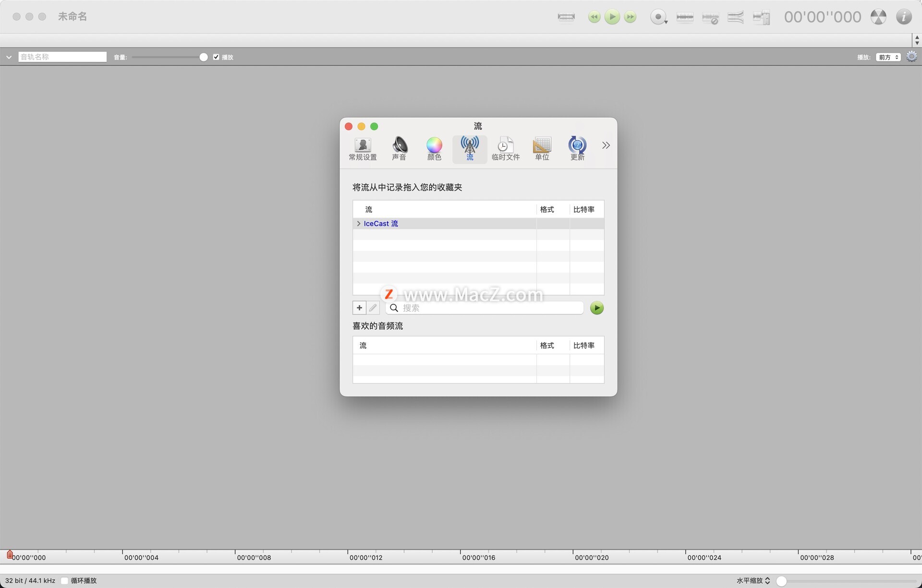Open the playback output dropdown showing 前方

coord(888,57)
